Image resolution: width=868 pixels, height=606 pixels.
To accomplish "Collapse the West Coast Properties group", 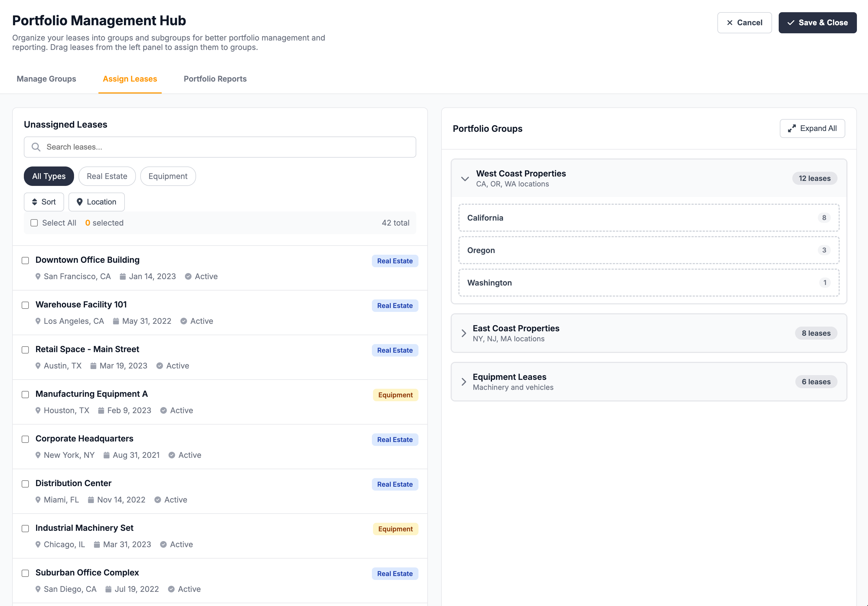I will [465, 179].
